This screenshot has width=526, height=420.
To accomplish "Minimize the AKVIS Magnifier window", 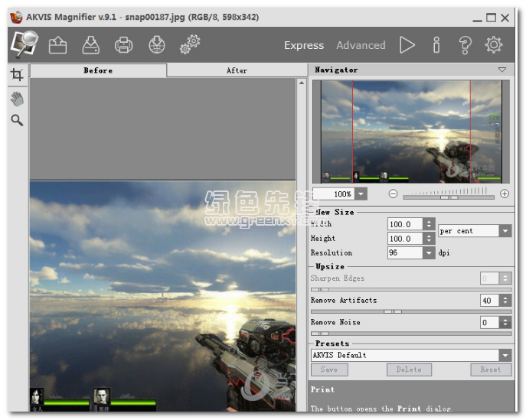I will (477, 20).
